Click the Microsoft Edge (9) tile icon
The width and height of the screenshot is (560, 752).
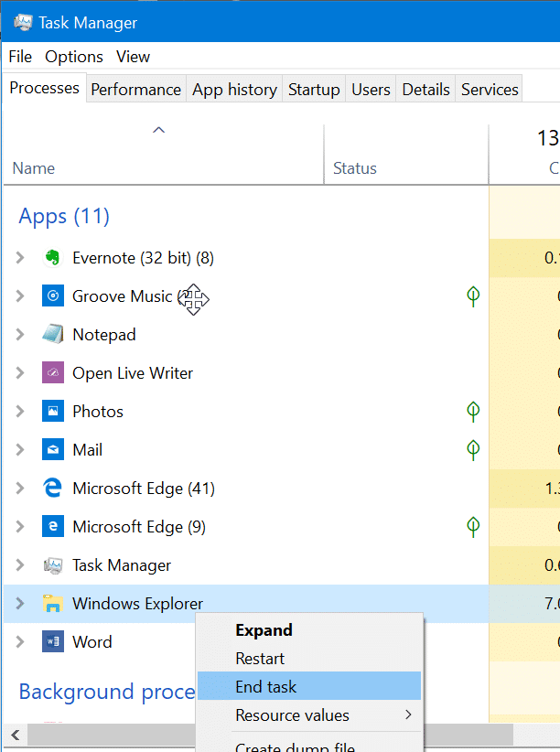[53, 526]
